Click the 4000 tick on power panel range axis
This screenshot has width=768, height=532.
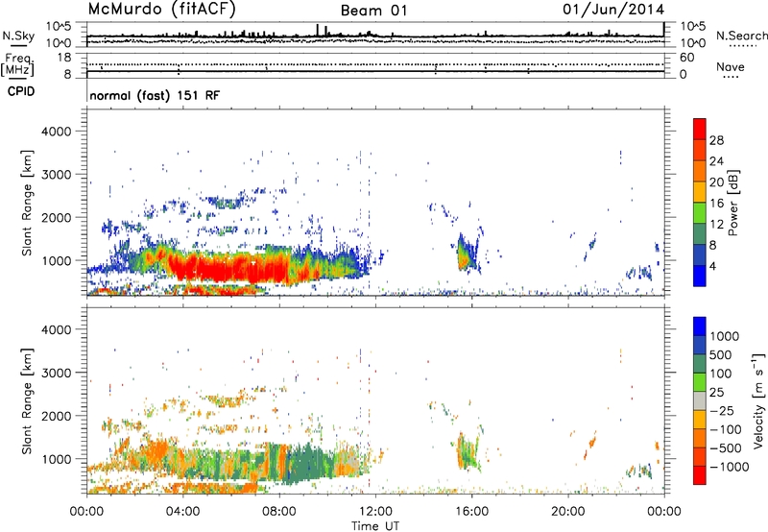pyautogui.click(x=56, y=132)
